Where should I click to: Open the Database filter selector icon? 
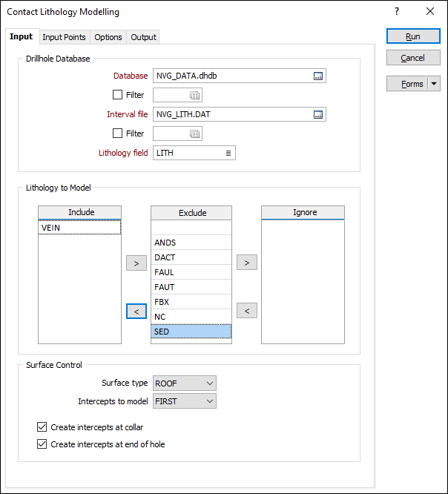click(x=194, y=95)
